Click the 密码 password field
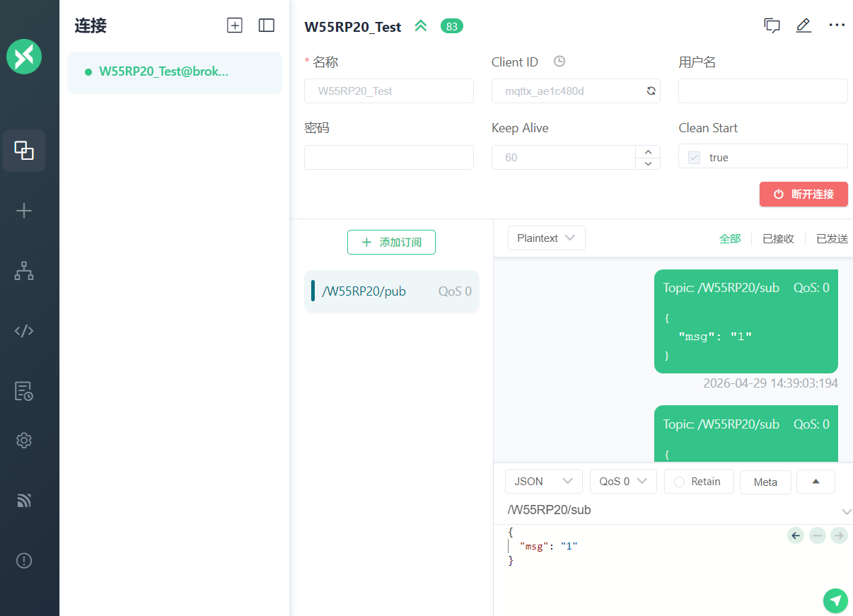The image size is (853, 616). tap(389, 157)
